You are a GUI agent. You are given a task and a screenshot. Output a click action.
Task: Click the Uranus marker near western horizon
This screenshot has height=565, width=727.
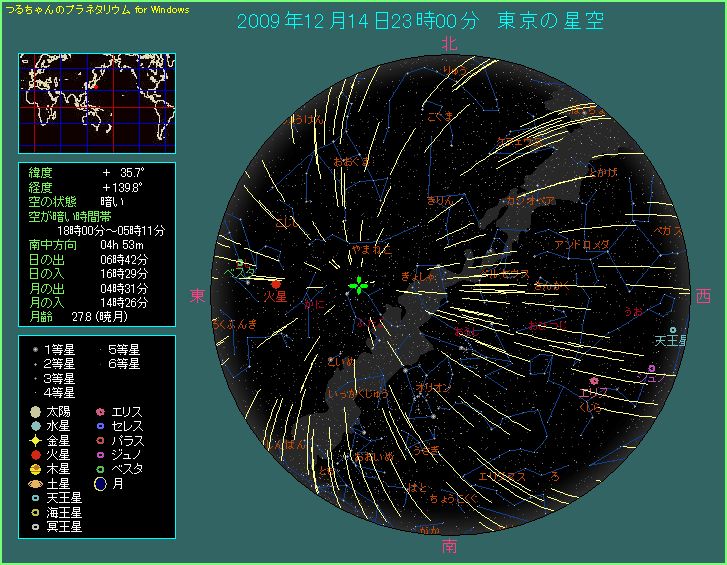(x=672, y=329)
